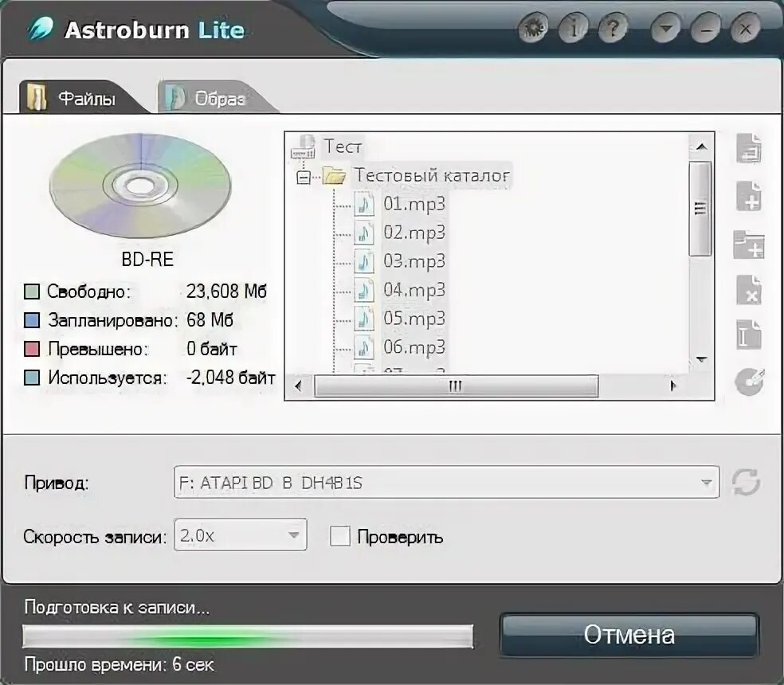Click the remove file icon
784x685 pixels.
(x=748, y=289)
